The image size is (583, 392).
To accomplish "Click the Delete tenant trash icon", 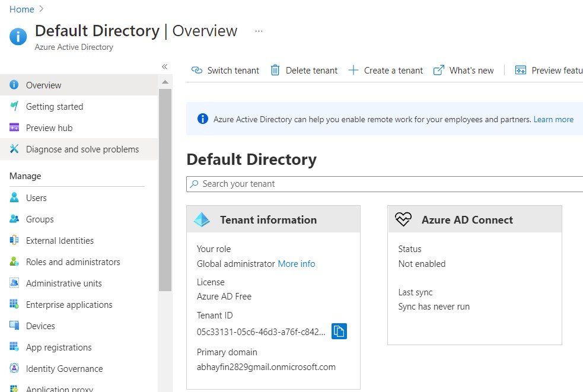I will [275, 70].
